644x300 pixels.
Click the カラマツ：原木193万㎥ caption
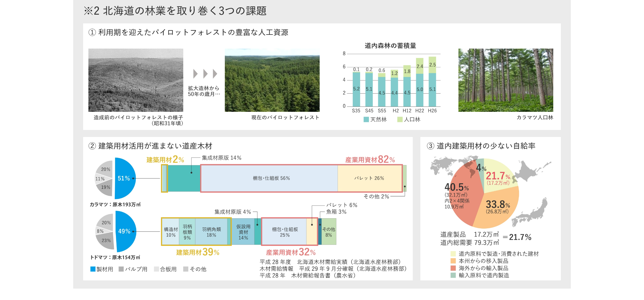click(x=115, y=205)
